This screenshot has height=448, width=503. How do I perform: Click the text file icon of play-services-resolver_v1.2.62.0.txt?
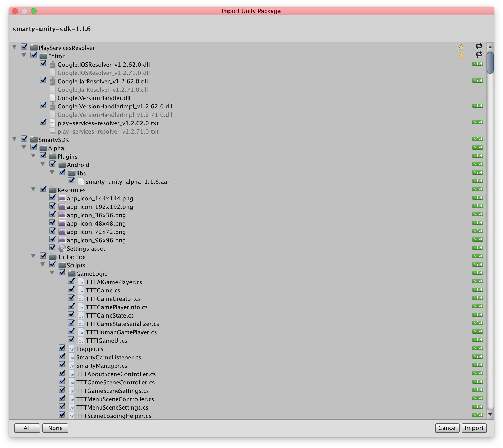tap(53, 123)
